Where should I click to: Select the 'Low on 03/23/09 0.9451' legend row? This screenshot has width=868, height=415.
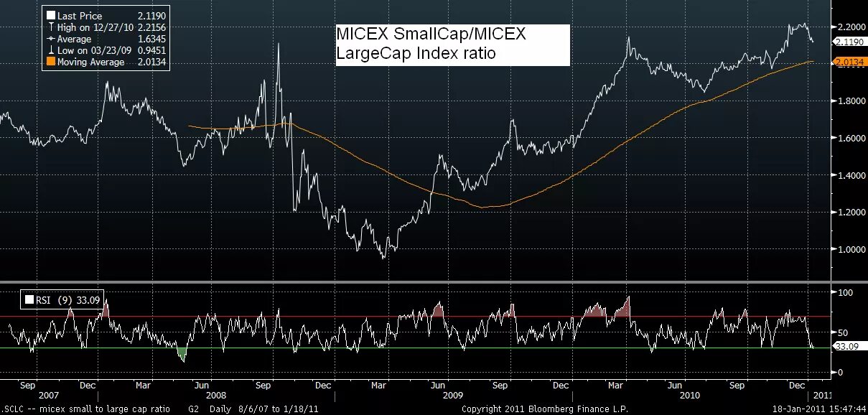click(106, 51)
